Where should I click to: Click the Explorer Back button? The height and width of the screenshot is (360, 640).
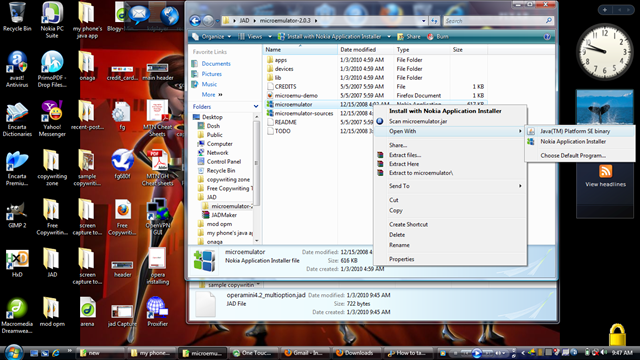click(195, 20)
